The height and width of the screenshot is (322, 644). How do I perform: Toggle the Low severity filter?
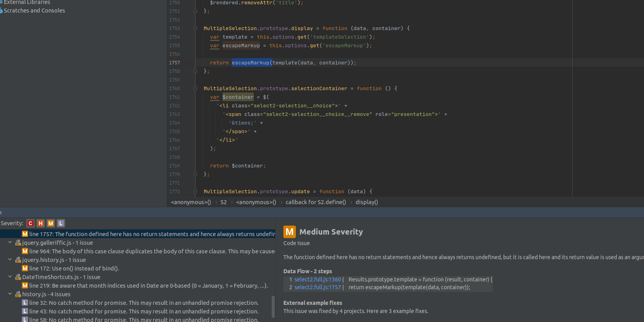pyautogui.click(x=61, y=223)
